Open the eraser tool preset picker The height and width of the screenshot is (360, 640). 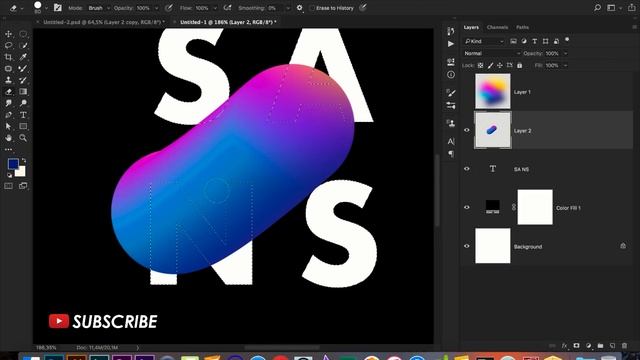coord(16,8)
